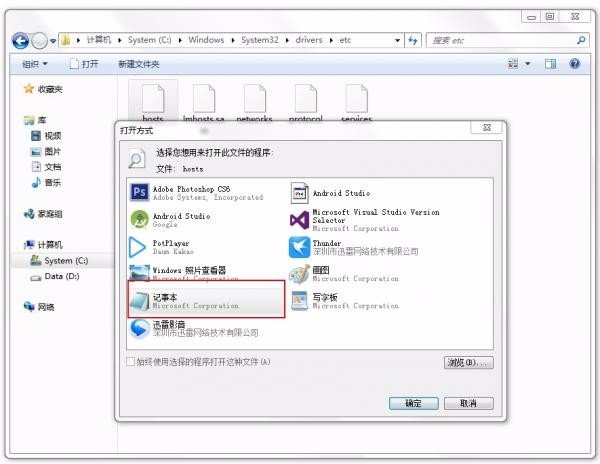Open address bar history dropdown

(398, 40)
